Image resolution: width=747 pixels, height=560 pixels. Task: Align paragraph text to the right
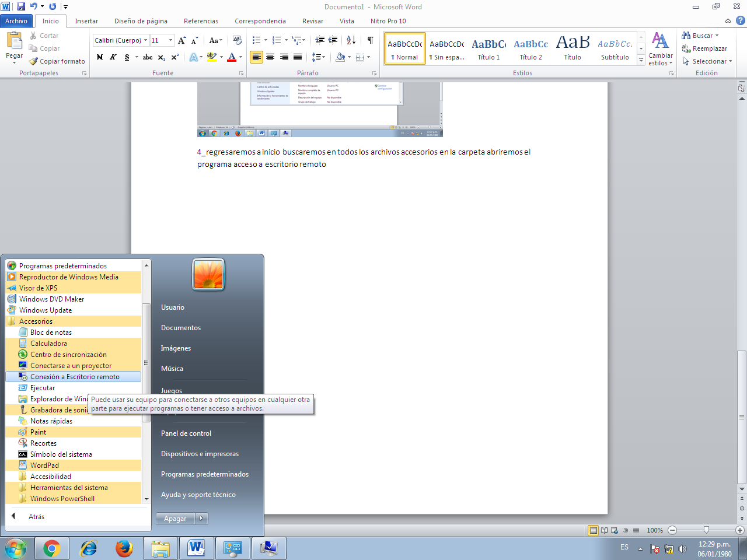pyautogui.click(x=284, y=57)
